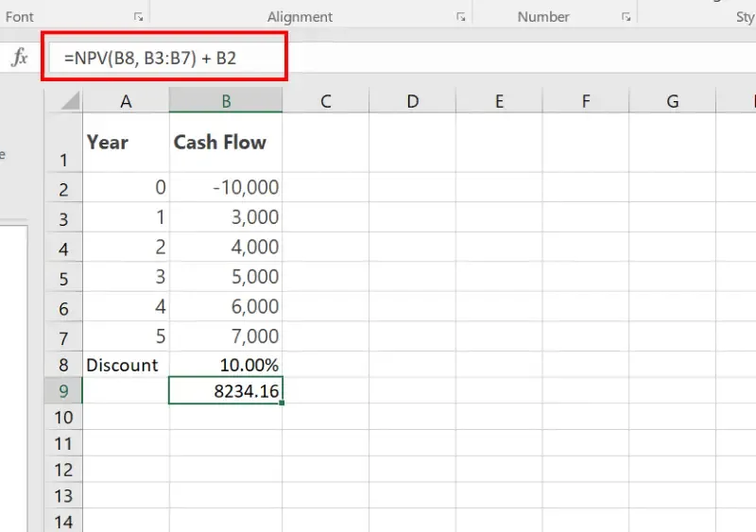Click the 'Cash Flow' header cell
756x532 pixels.
coord(226,143)
